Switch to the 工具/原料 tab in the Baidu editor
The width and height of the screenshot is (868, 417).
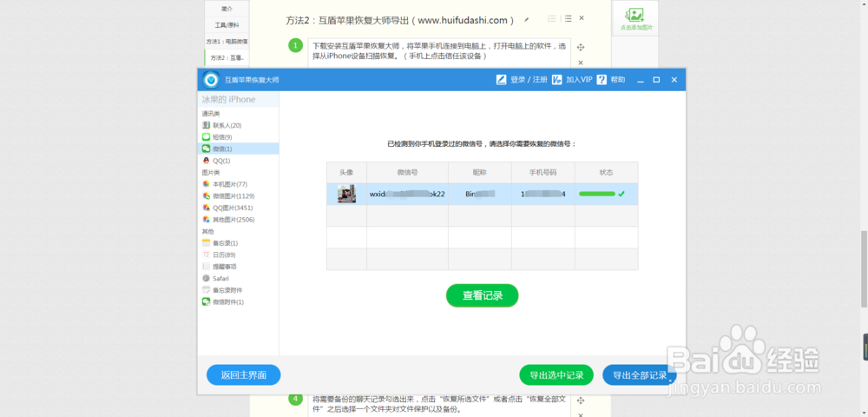click(227, 25)
